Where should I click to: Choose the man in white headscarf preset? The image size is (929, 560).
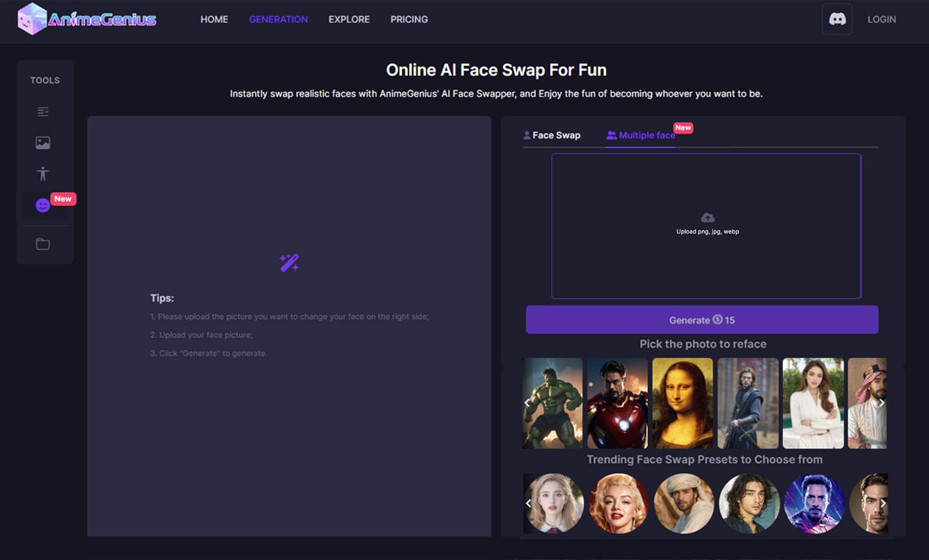[x=684, y=503]
